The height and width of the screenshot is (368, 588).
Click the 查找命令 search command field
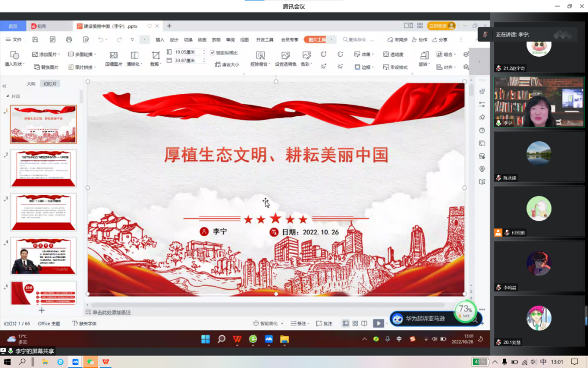click(x=359, y=39)
